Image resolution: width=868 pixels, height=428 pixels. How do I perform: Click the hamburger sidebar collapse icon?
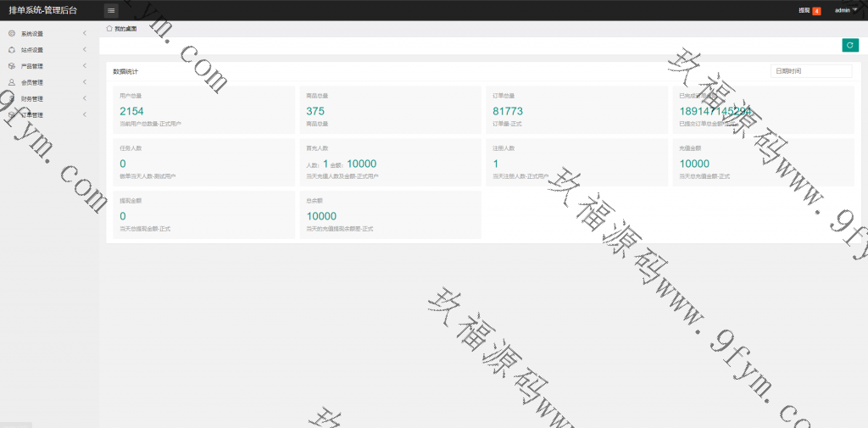click(x=111, y=10)
